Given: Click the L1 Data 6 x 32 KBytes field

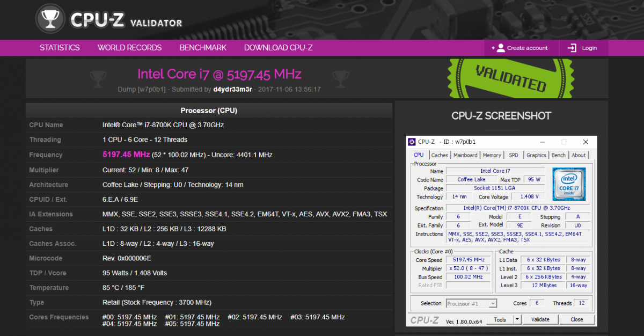Looking at the screenshot, I should (544, 260).
